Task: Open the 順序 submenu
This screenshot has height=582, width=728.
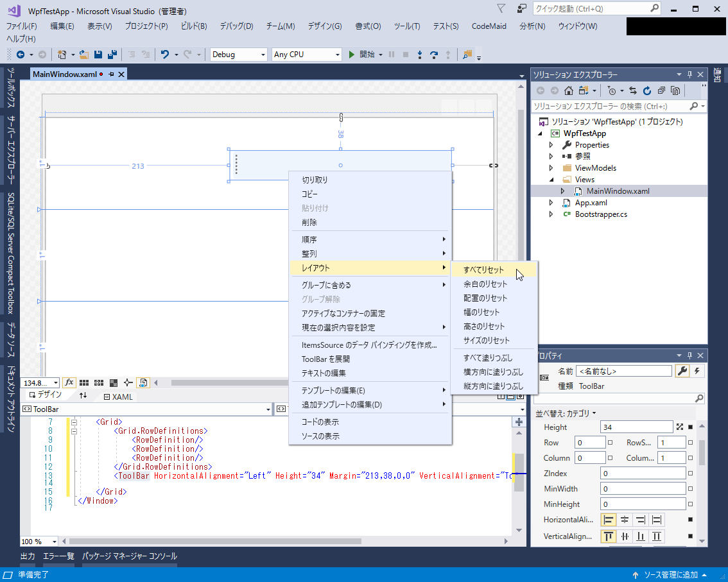Action: (370, 239)
